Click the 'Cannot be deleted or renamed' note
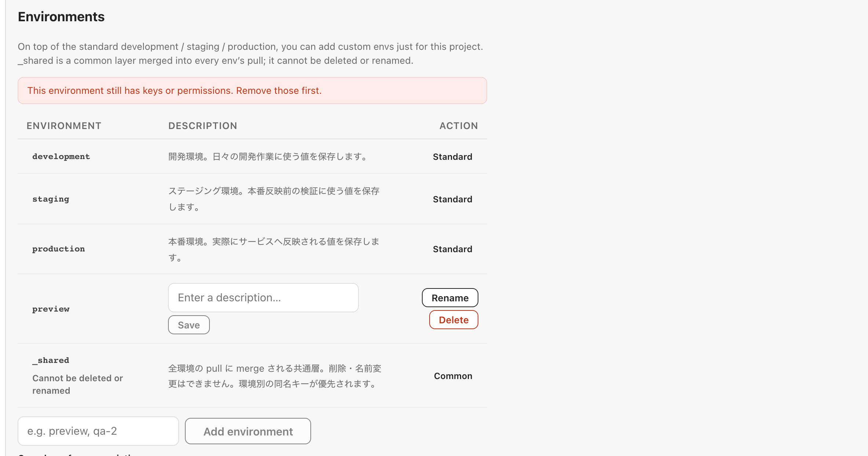 [77, 384]
